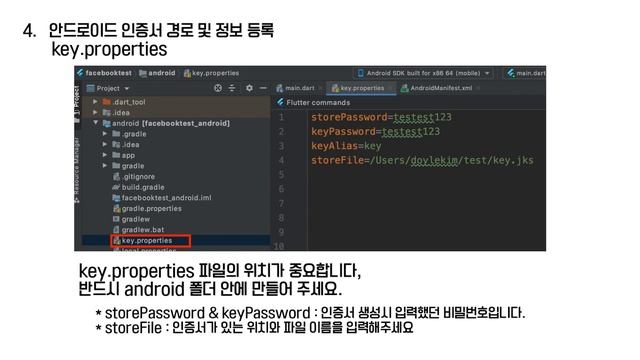
Task: Expand the app folder
Action: pos(105,155)
